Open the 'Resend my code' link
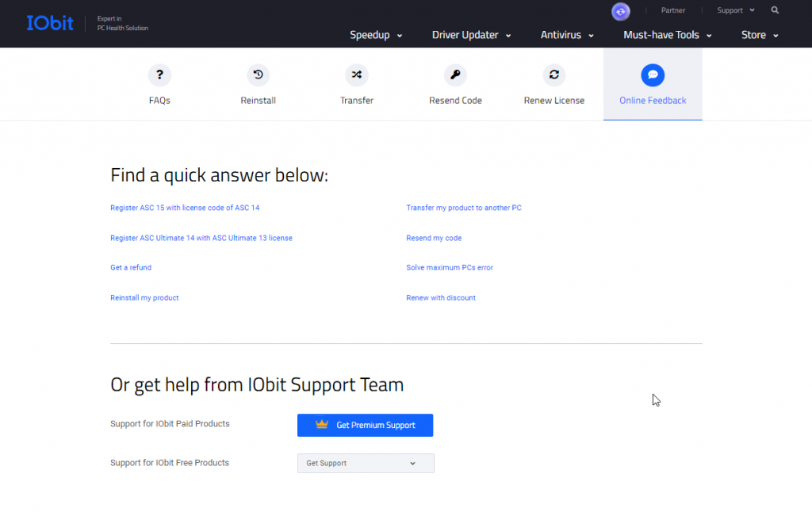 434,238
